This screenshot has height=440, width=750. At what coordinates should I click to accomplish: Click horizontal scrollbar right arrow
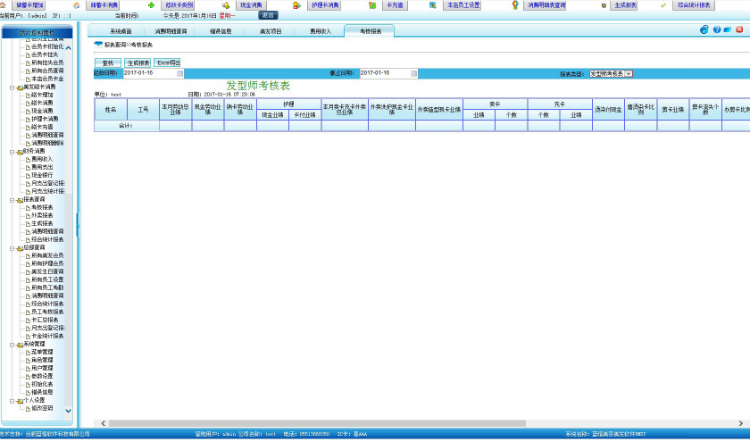coord(740,423)
